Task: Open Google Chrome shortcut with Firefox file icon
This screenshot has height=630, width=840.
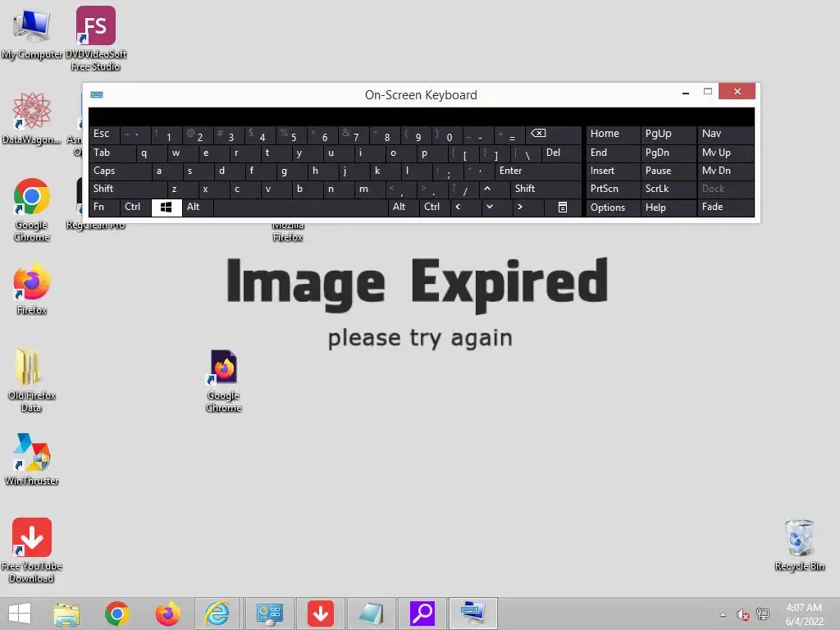Action: (x=224, y=381)
